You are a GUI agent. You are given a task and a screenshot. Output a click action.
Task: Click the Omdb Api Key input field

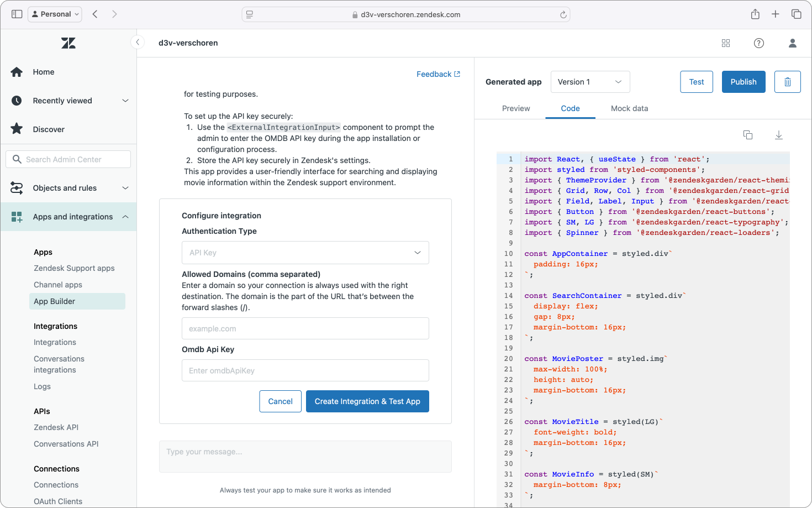[x=305, y=370]
